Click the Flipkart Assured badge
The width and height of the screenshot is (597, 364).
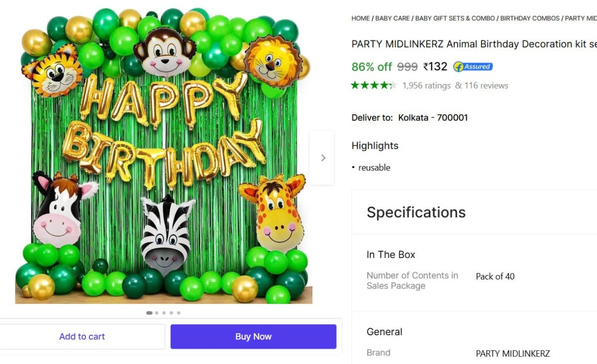(473, 67)
